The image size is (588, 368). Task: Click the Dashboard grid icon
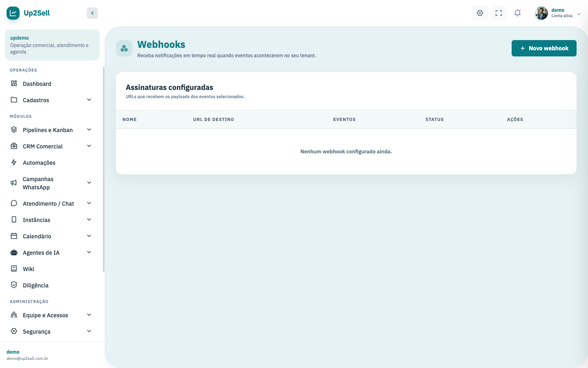14,83
